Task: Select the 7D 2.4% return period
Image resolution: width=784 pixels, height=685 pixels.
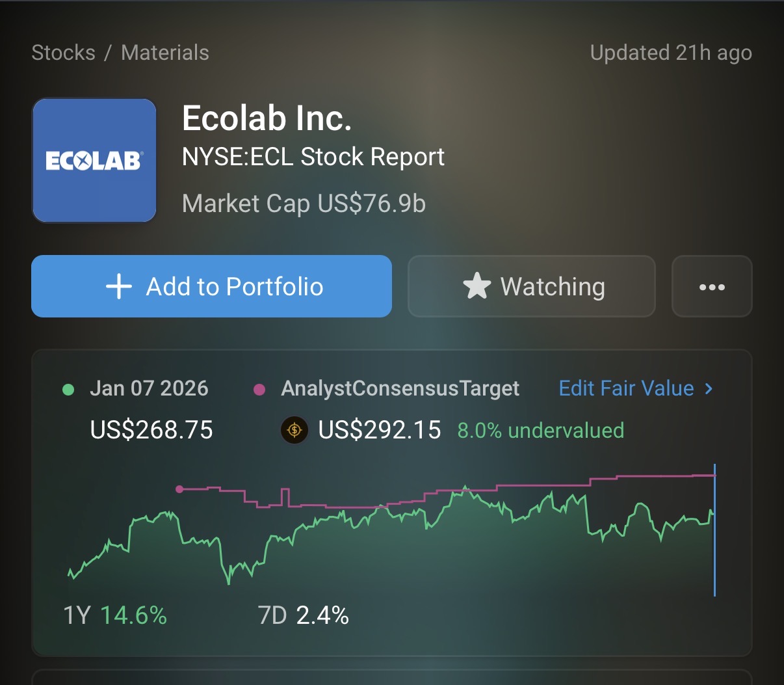Action: coord(303,615)
